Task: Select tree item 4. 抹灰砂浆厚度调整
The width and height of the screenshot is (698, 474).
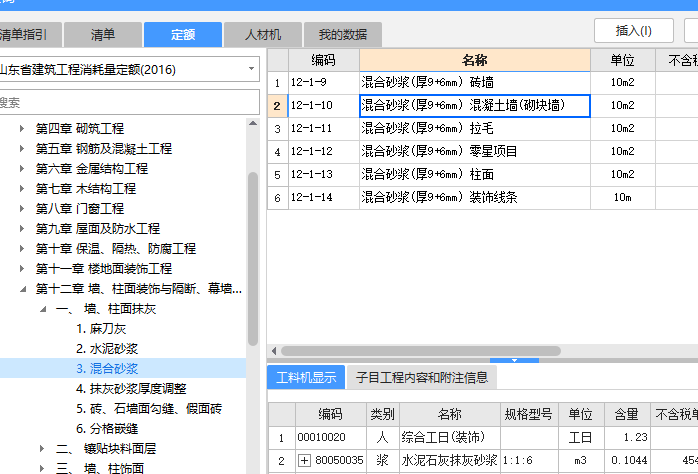Action: point(131,389)
